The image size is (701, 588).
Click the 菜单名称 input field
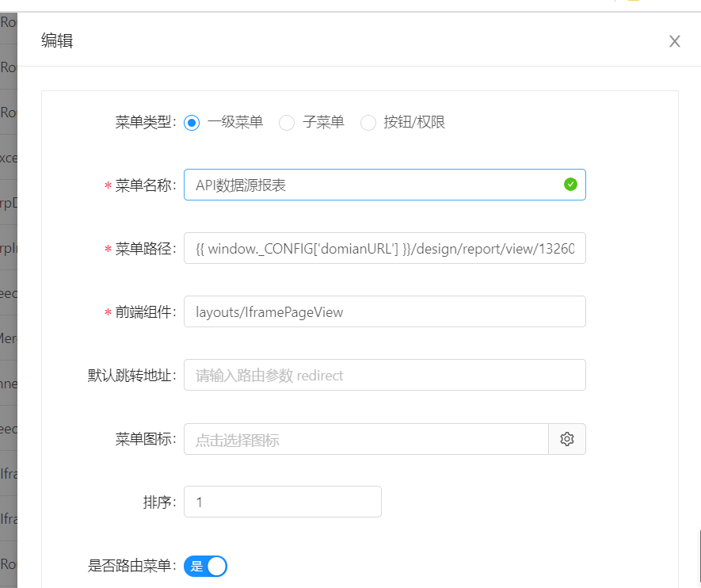coord(384,185)
